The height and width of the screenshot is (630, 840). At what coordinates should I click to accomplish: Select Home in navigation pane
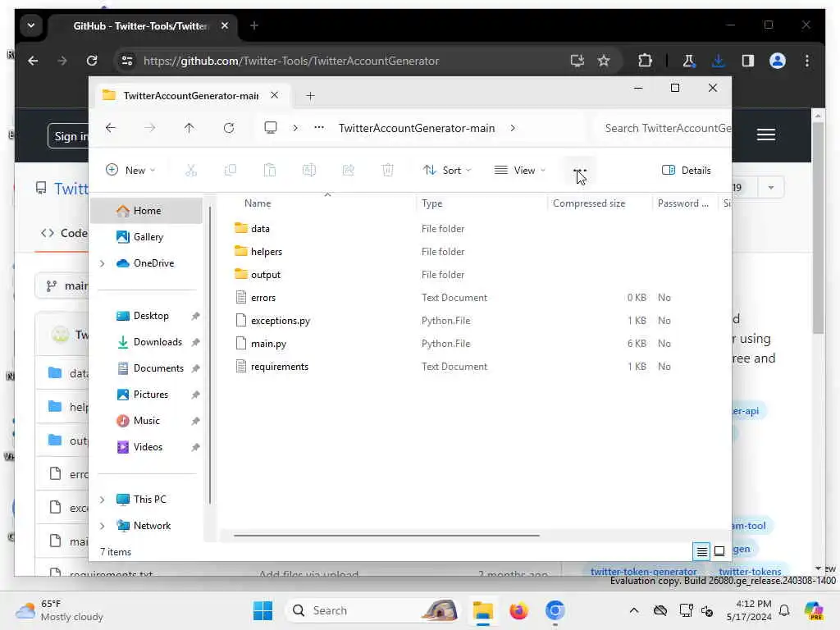point(146,211)
